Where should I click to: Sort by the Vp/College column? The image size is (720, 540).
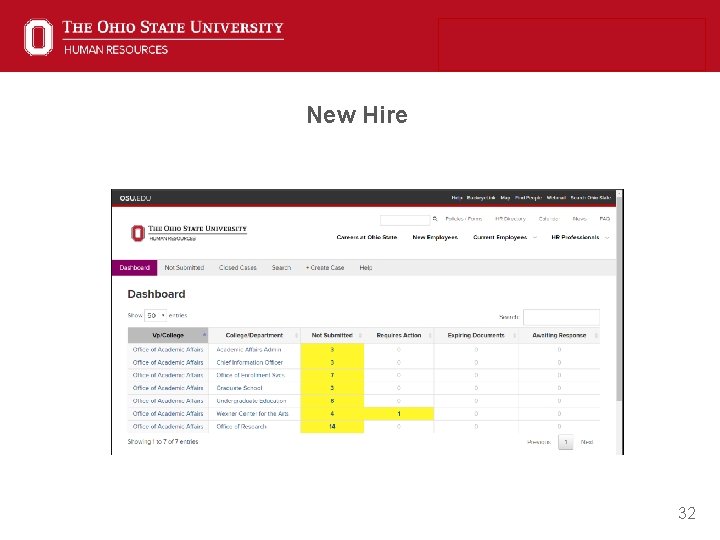pos(168,336)
